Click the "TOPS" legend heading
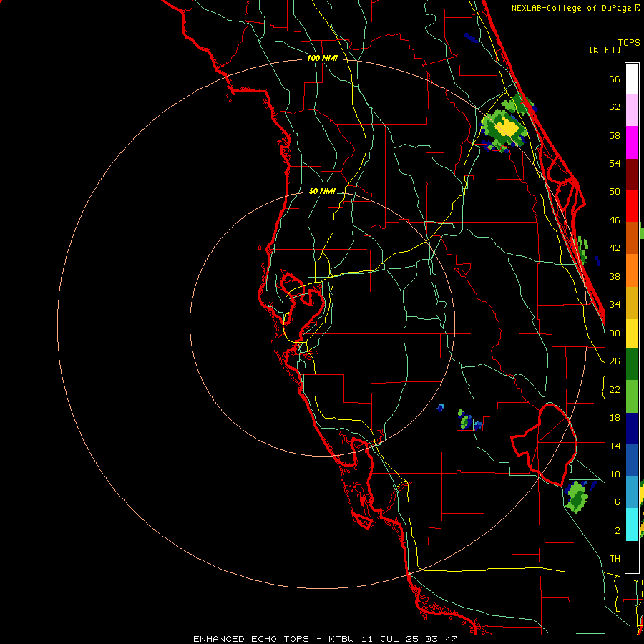The height and width of the screenshot is (644, 644). tap(629, 43)
